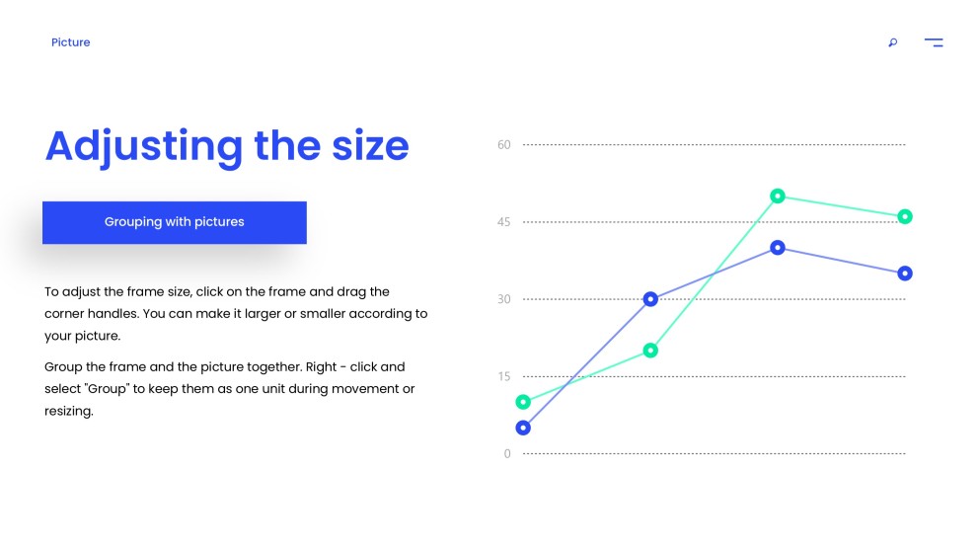Image resolution: width=980 pixels, height=551 pixels.
Task: Select the green data point at value 10
Action: click(523, 402)
